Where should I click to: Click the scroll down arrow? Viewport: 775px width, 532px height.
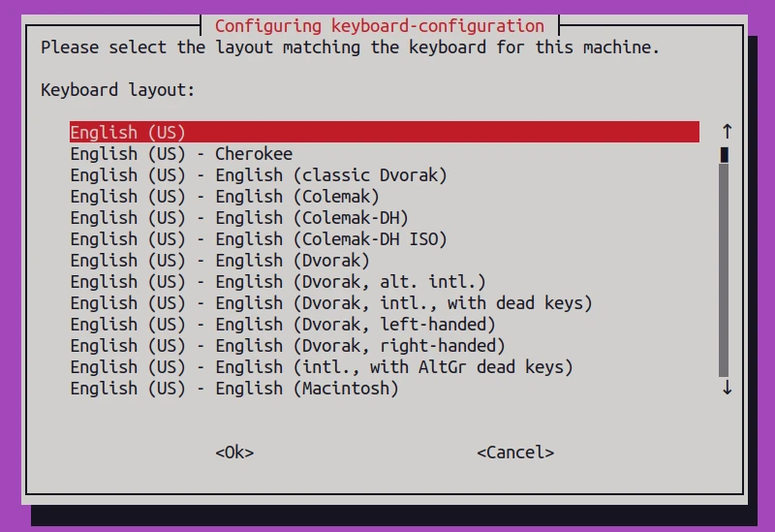(x=727, y=388)
